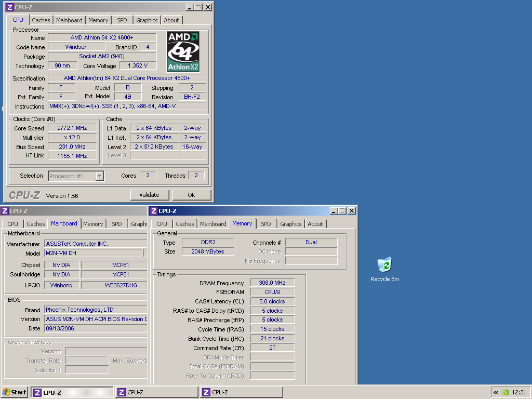This screenshot has width=532, height=399.
Task: Open the Processor #1 selection dropdown
Action: 100,176
